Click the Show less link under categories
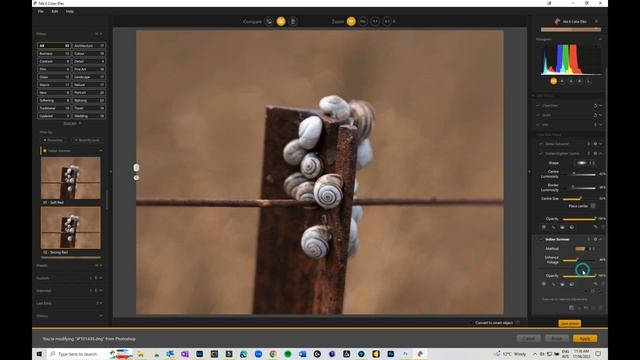 71,123
